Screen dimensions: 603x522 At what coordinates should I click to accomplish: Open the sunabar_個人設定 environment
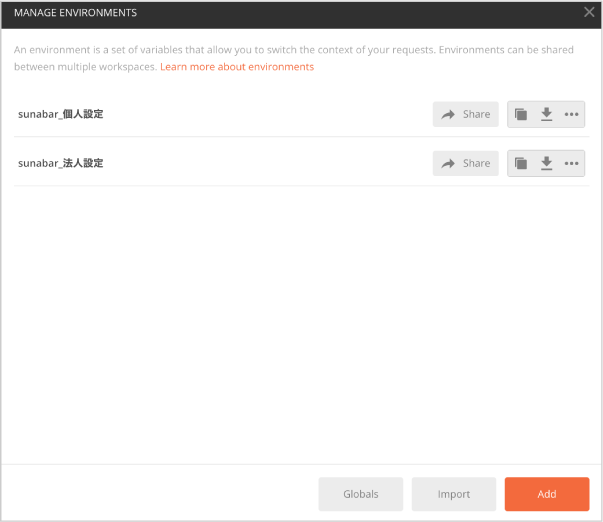(x=61, y=114)
